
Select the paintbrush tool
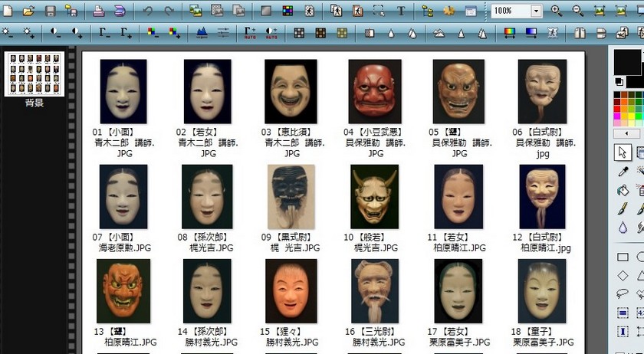click(x=623, y=208)
